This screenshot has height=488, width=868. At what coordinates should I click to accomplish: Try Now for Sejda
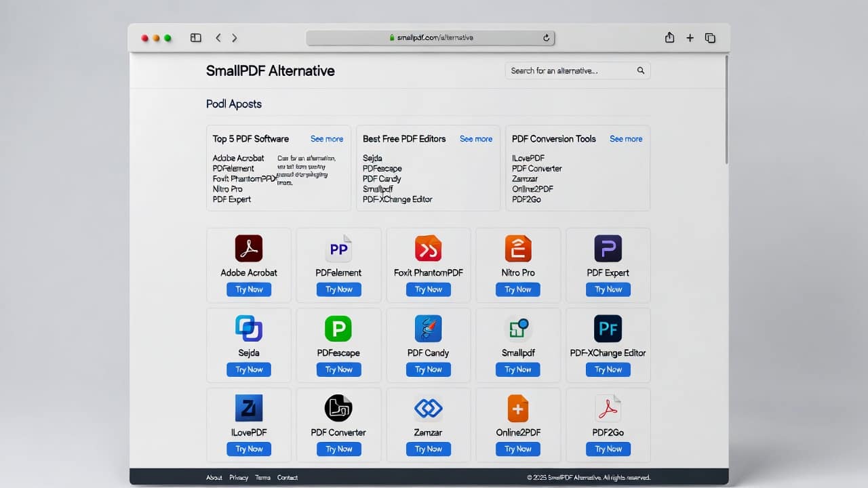249,369
